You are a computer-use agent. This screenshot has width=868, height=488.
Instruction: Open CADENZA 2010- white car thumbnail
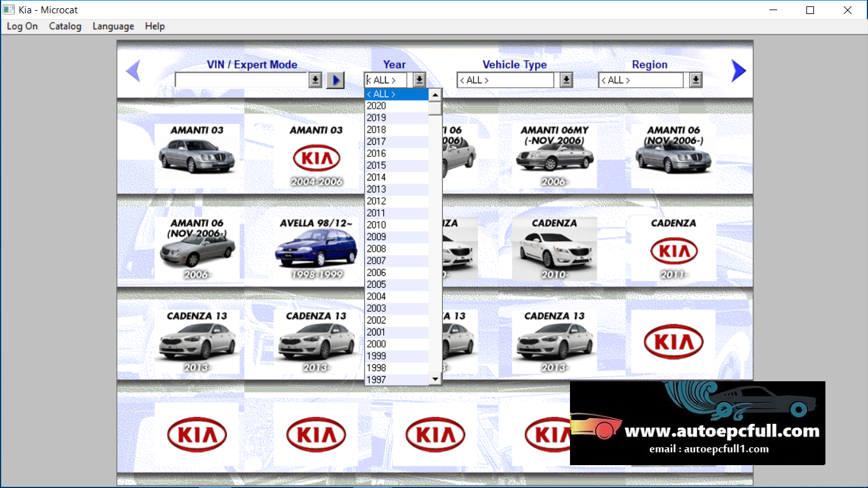click(554, 249)
